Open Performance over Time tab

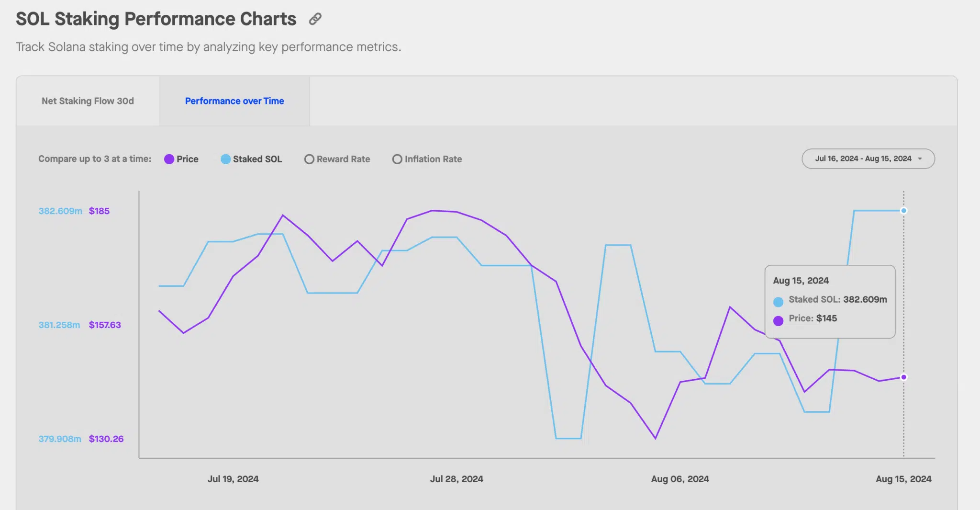coord(234,101)
